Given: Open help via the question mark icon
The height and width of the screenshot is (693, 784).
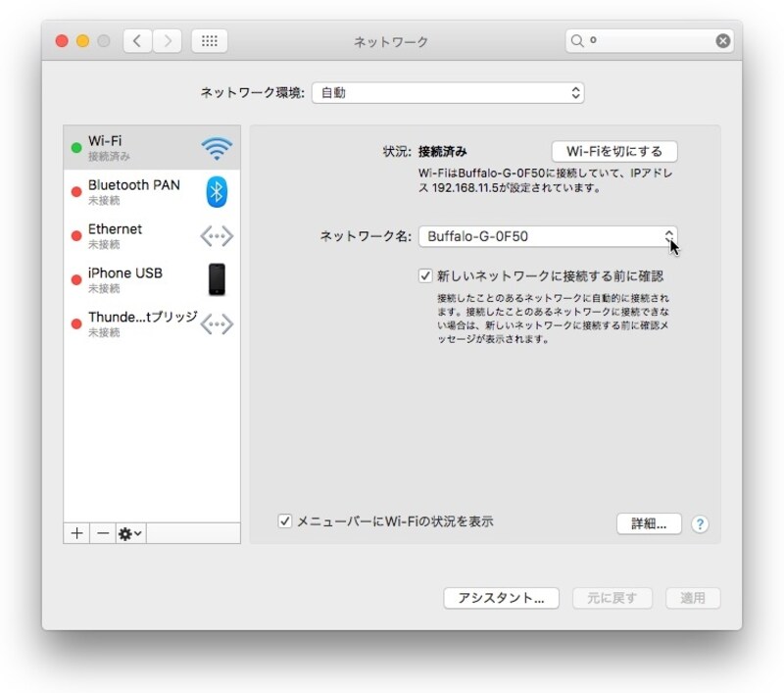Looking at the screenshot, I should tap(701, 523).
